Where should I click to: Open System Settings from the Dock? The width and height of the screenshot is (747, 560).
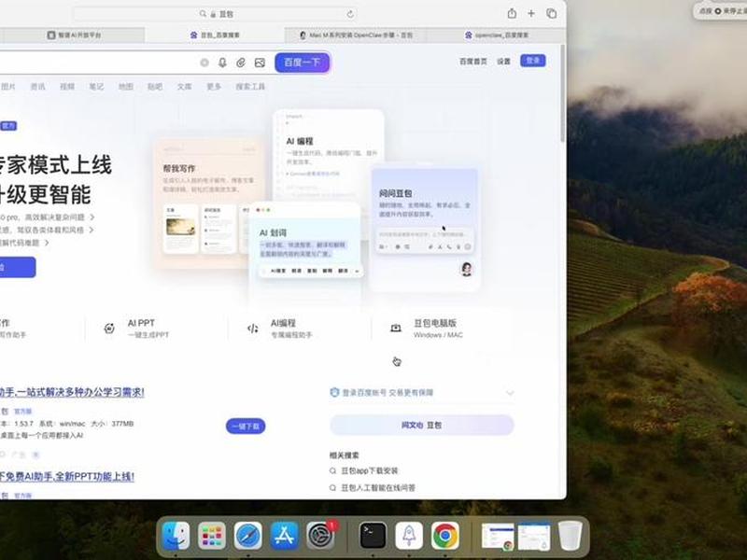[320, 535]
